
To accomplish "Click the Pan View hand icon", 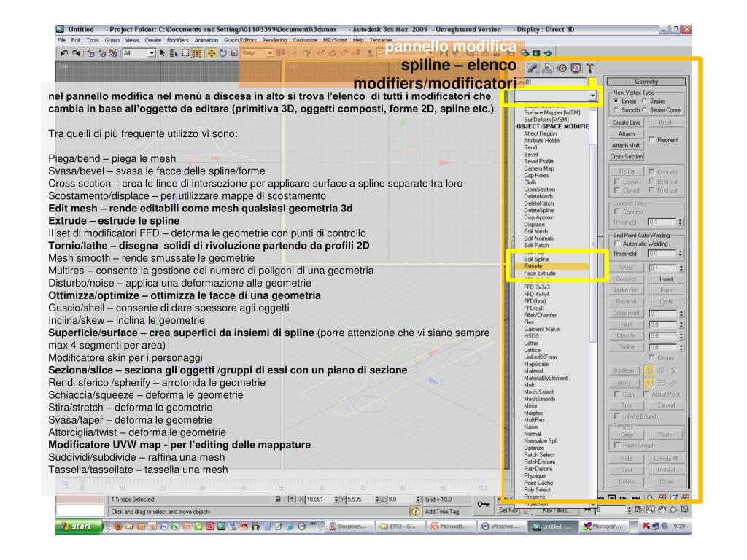I will pos(662,510).
